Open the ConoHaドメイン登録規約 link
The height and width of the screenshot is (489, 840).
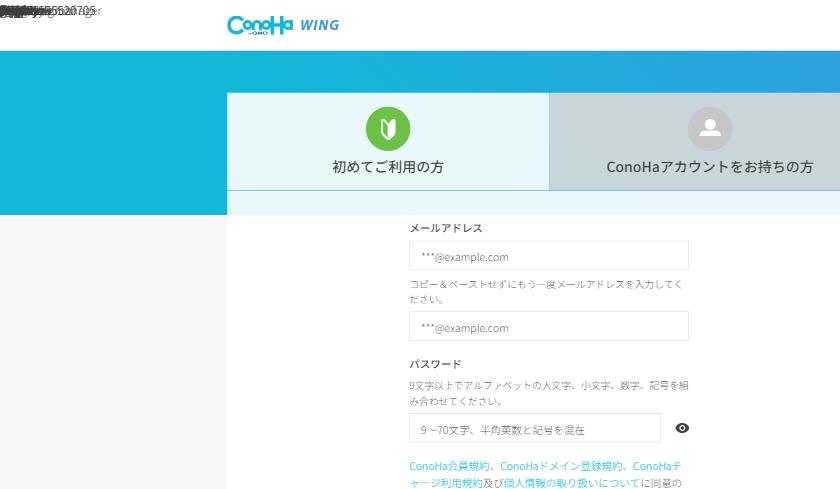[x=561, y=467]
